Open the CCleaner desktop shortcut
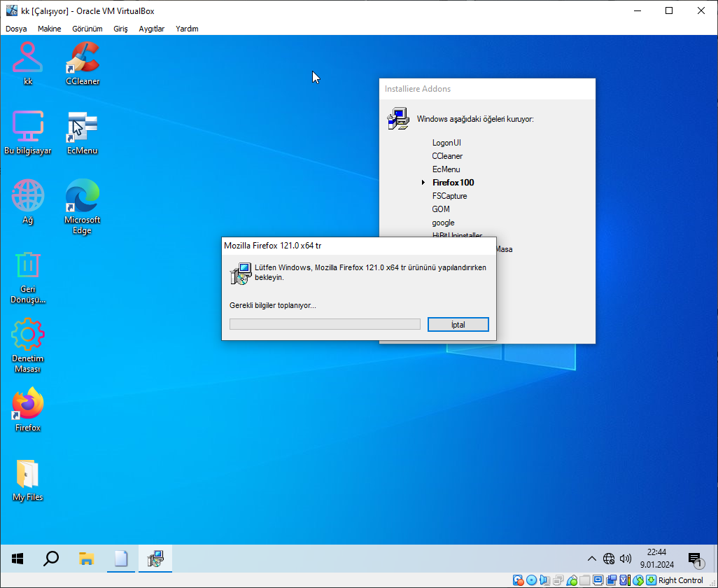 click(83, 63)
